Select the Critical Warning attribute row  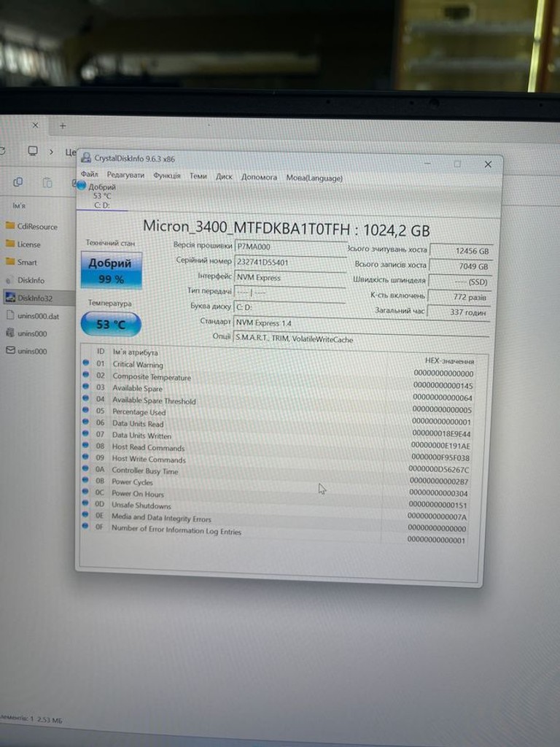279,368
